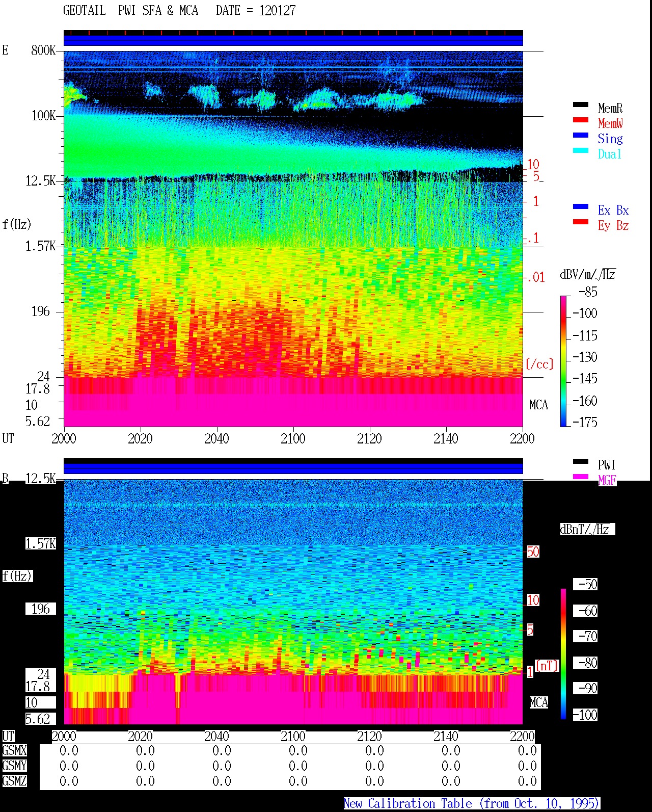This screenshot has height=812, width=652.
Task: Click the blue mode bar above E spectrogram
Action: pyautogui.click(x=293, y=40)
